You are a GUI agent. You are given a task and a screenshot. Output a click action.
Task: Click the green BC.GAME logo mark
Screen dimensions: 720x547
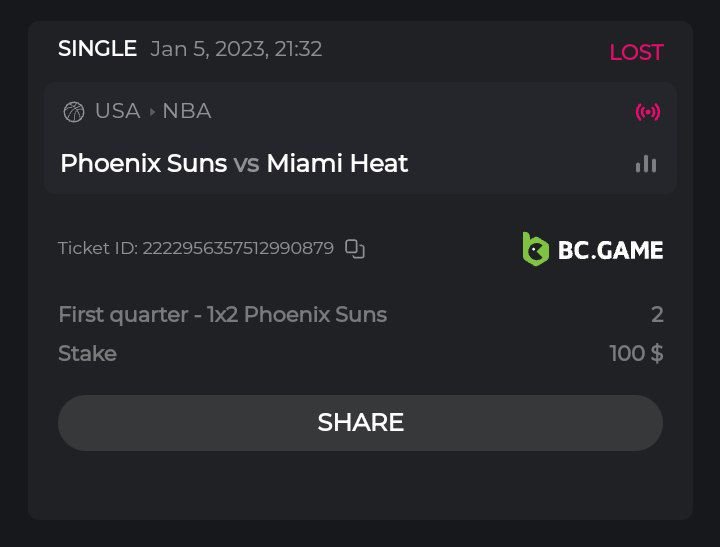pyautogui.click(x=536, y=249)
